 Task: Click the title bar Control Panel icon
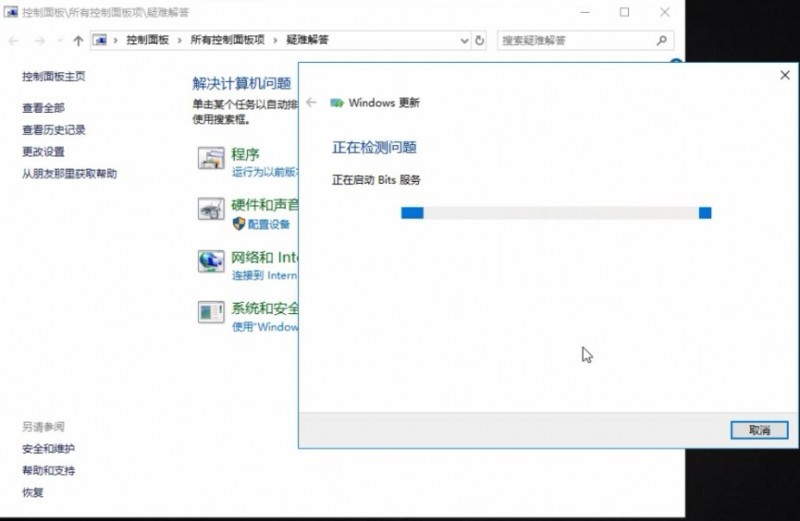coord(11,12)
